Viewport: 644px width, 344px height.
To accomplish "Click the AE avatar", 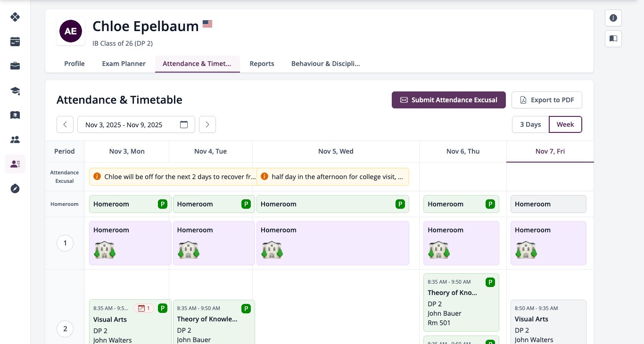I will tap(71, 31).
